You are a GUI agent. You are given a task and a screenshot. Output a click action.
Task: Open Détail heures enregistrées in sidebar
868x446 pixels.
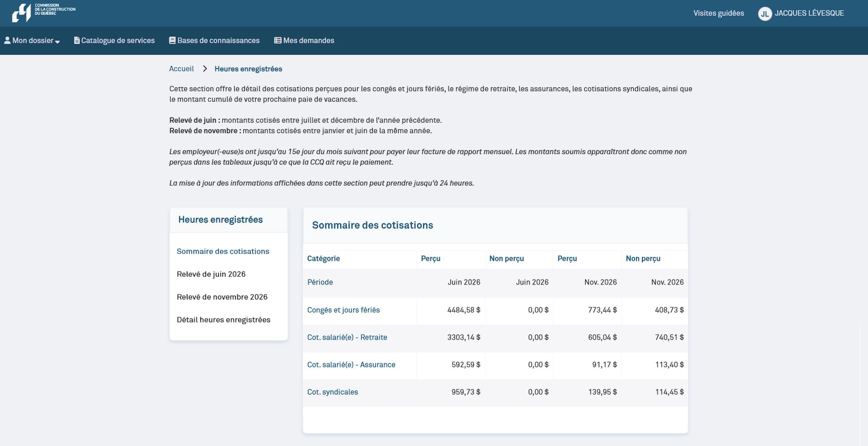223,320
